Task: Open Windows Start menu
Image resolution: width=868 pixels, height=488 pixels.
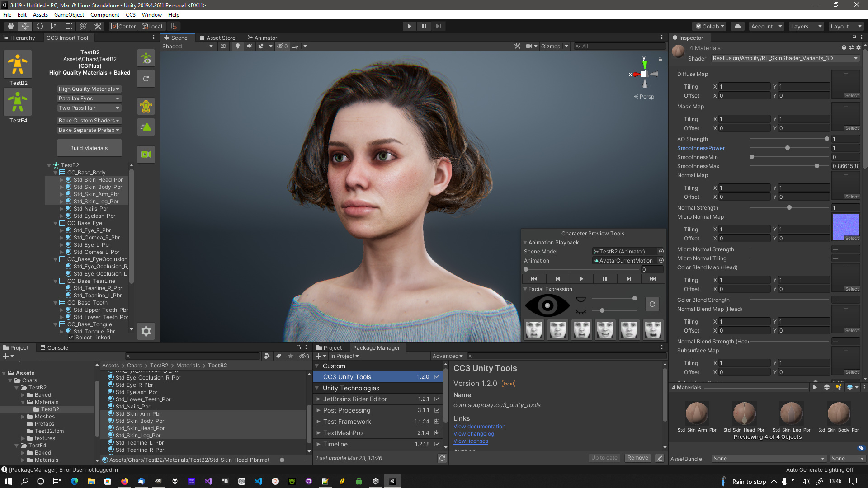Action: click(8, 481)
